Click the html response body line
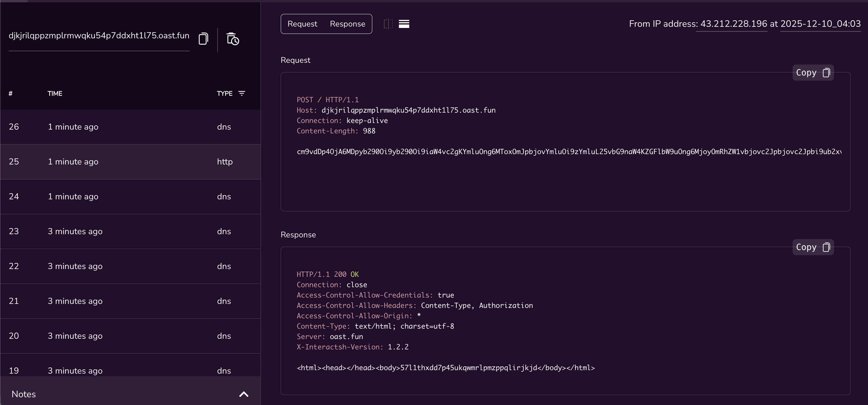Viewport: 868px width, 405px height. coord(446,368)
